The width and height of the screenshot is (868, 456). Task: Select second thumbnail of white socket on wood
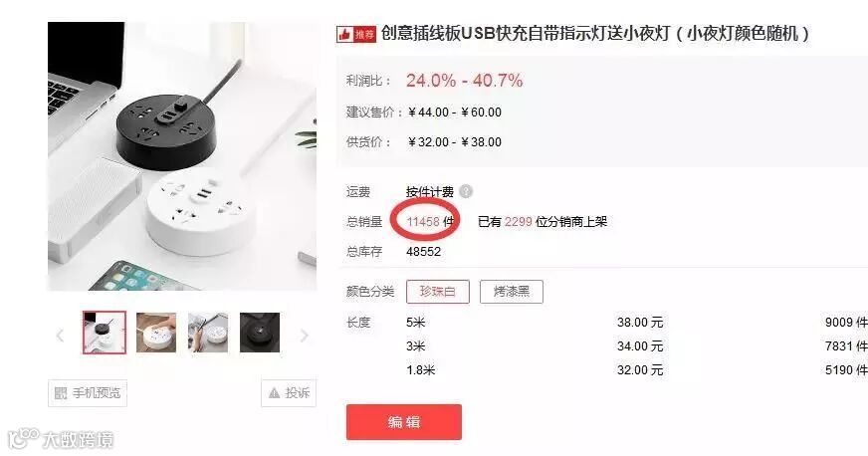156,332
